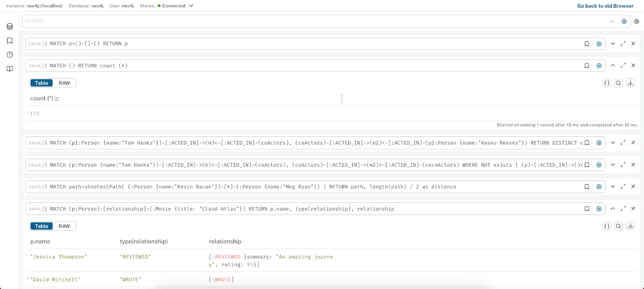Fullscreen the MATCH p=()-[]-() frame
The image size is (644, 289).
click(x=623, y=43)
